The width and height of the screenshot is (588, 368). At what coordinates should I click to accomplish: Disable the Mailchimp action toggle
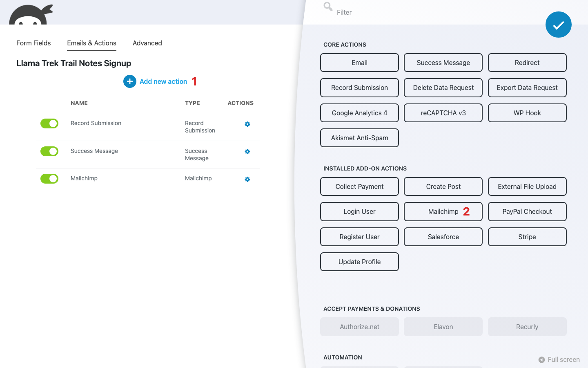[49, 179]
